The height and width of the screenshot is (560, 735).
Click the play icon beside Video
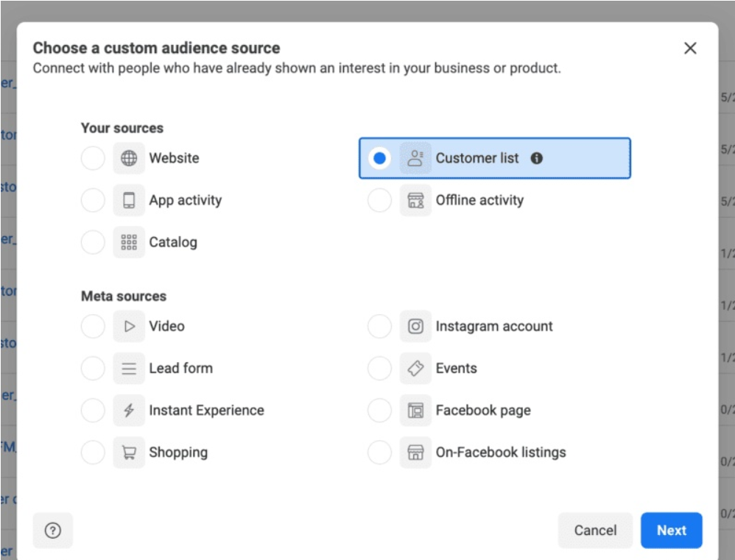pyautogui.click(x=129, y=326)
